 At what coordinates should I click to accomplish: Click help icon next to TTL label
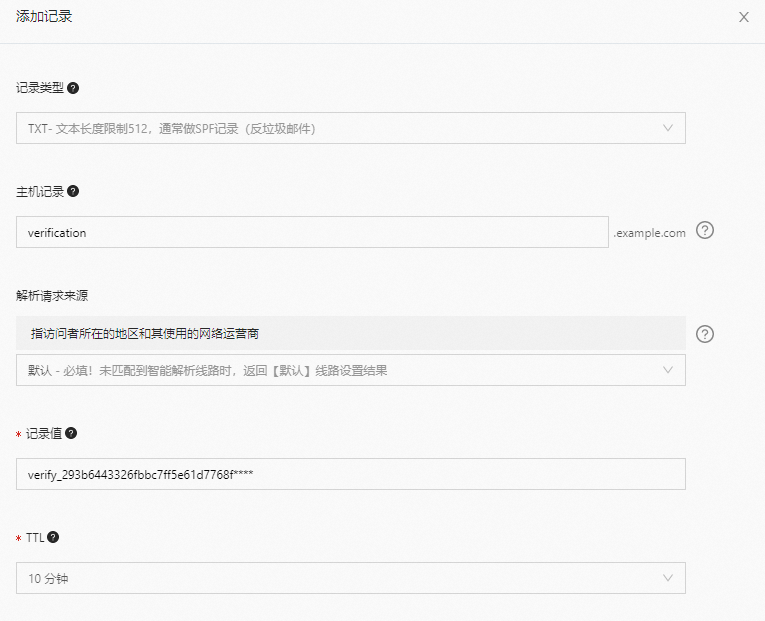tap(53, 537)
